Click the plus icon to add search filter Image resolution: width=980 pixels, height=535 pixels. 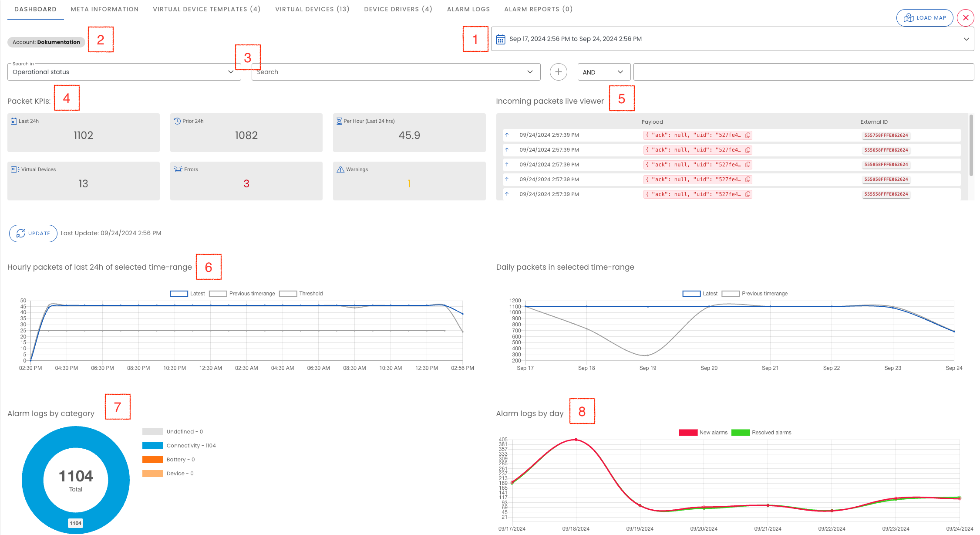558,72
